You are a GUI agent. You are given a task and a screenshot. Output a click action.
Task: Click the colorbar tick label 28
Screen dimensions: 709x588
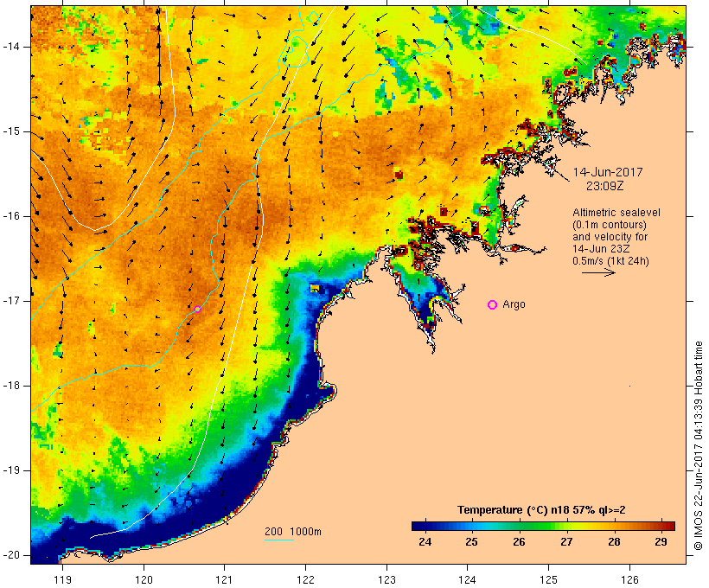point(614,542)
